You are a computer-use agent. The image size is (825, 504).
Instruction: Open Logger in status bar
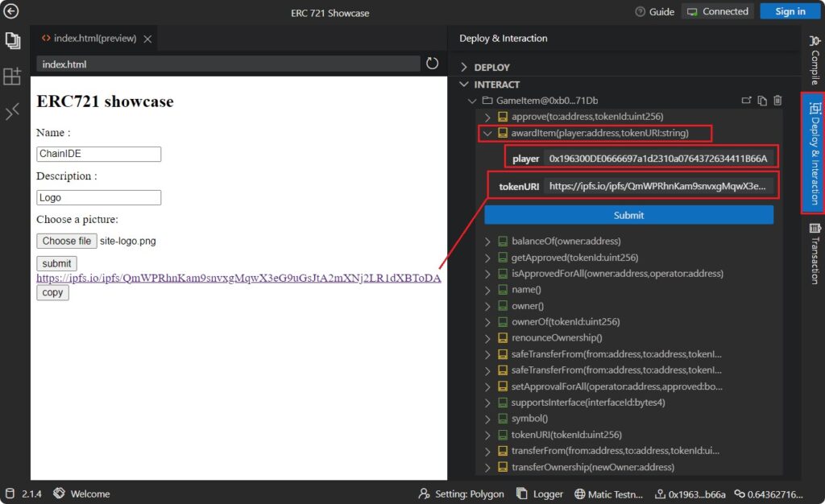click(x=540, y=494)
